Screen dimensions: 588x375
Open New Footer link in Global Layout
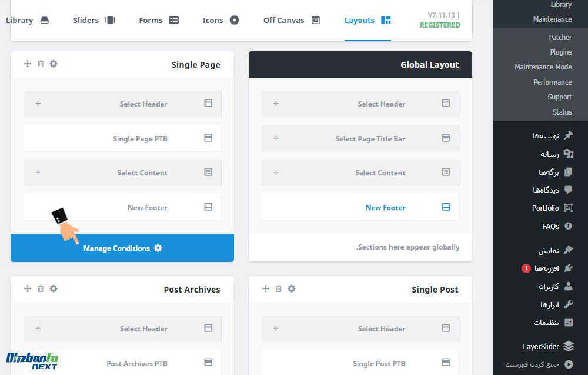(386, 208)
